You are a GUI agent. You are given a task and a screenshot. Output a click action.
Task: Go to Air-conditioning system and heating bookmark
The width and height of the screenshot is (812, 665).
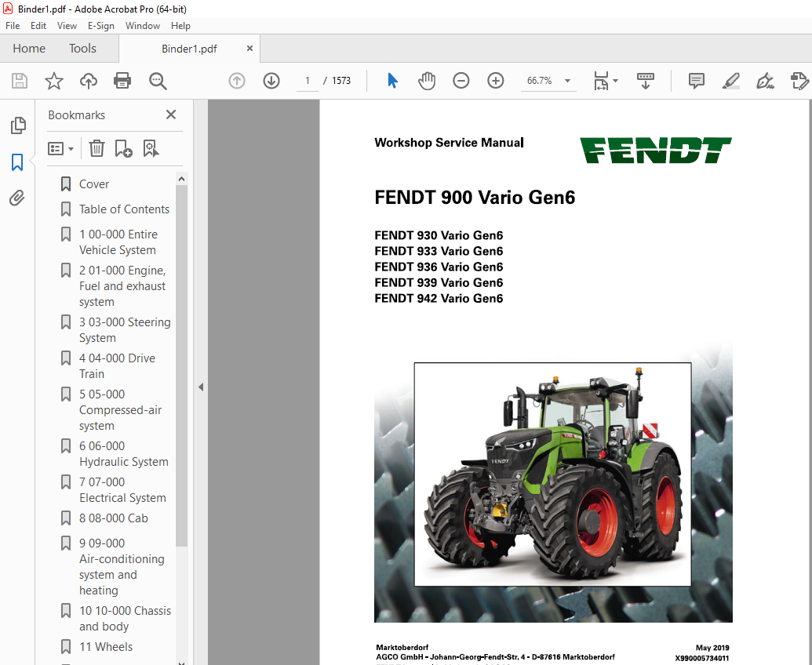click(122, 567)
